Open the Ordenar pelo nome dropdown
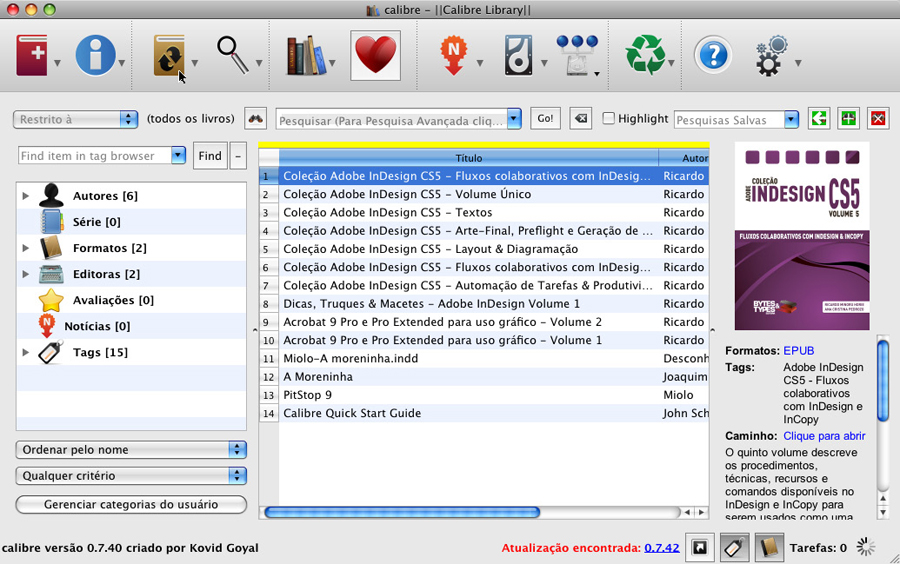Image resolution: width=900 pixels, height=564 pixels. point(131,450)
